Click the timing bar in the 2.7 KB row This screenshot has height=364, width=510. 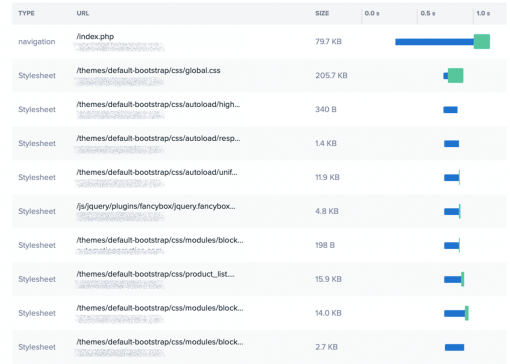click(x=454, y=348)
